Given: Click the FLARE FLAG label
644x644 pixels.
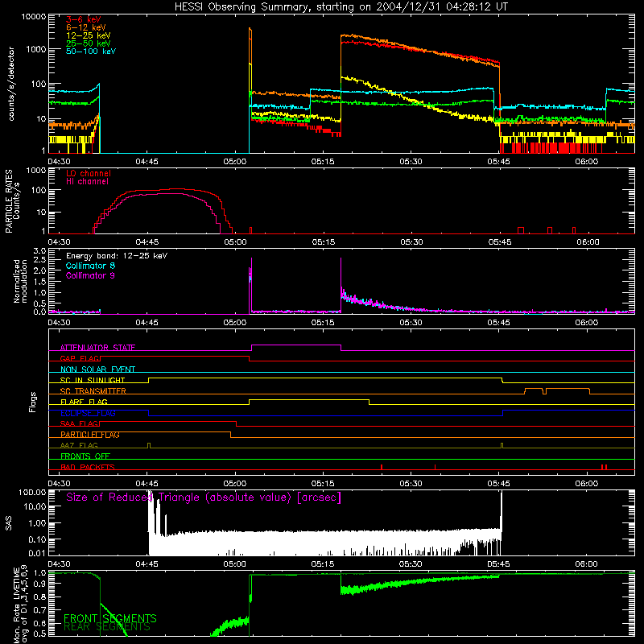Looking at the screenshot, I should (x=84, y=402).
